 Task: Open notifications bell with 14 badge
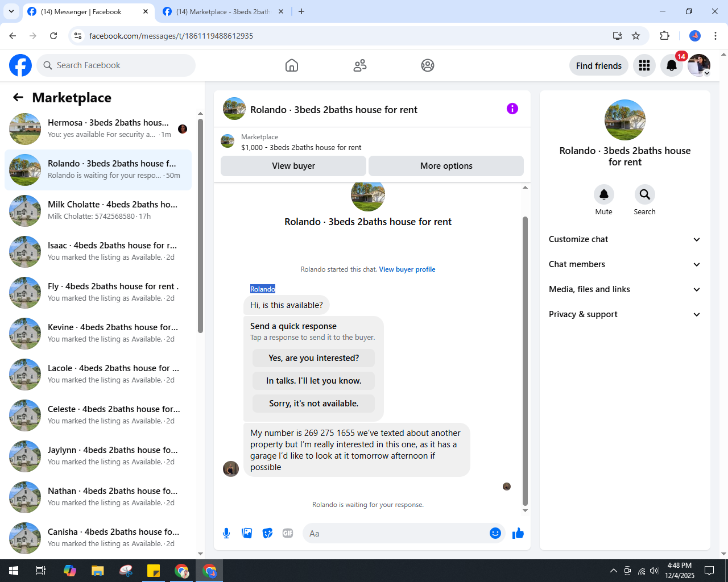pos(672,65)
